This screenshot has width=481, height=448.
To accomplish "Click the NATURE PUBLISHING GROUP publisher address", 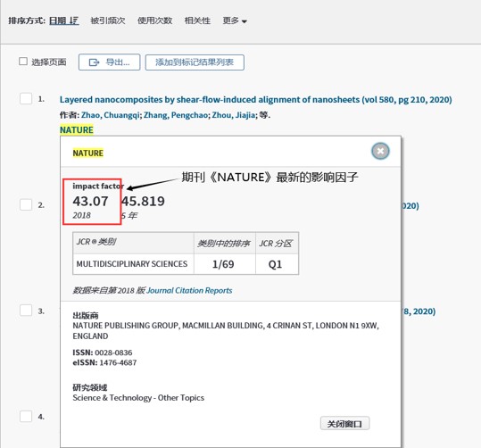I will point(226,330).
